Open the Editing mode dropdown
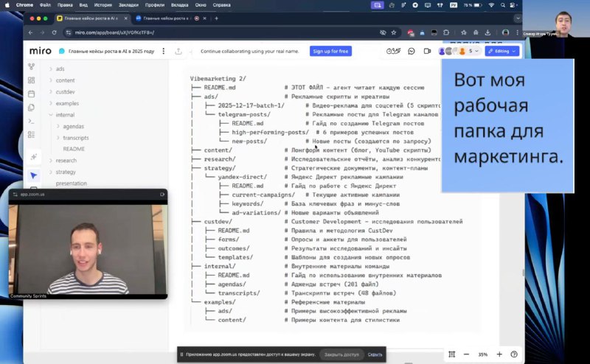590x364 pixels. point(502,51)
